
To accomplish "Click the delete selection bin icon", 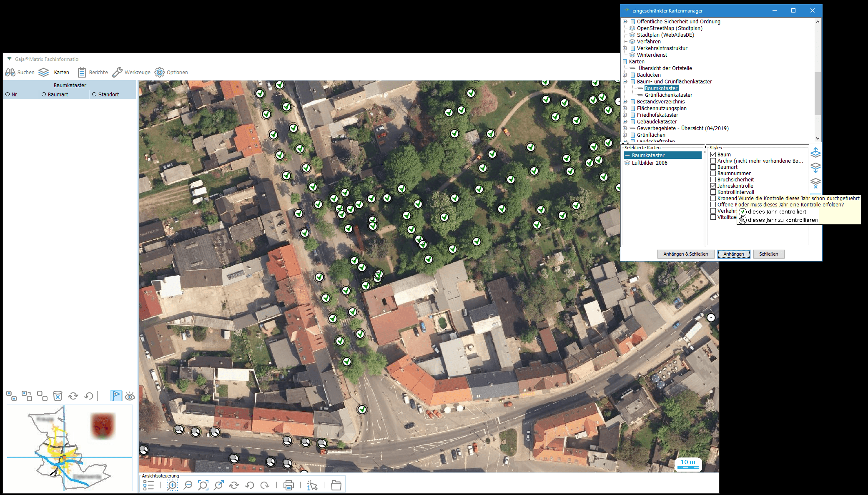I will point(58,396).
